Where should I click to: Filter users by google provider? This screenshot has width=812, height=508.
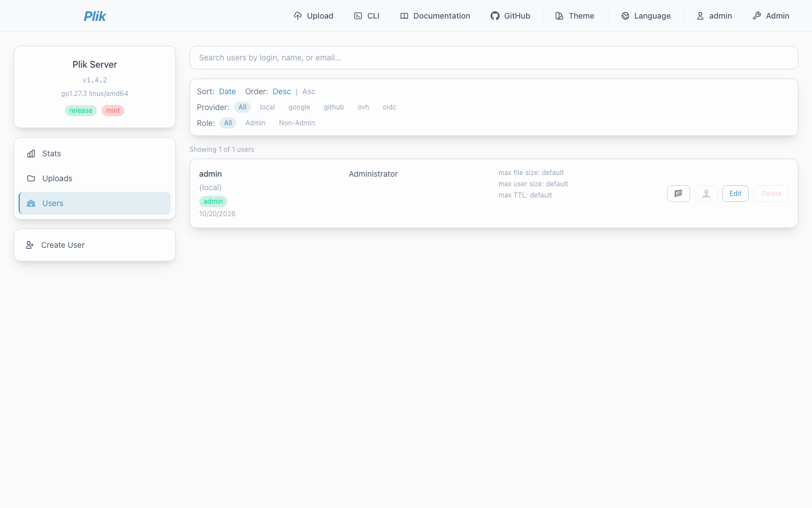[299, 107]
